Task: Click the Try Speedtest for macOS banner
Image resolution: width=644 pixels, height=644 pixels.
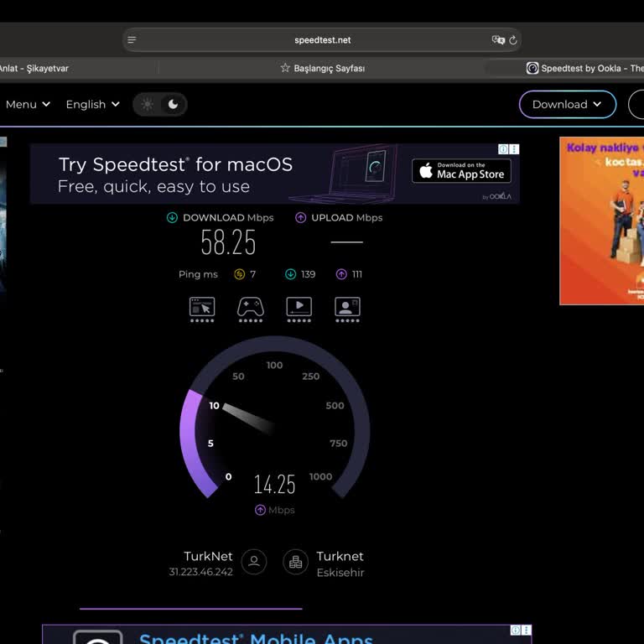Action: 275,174
